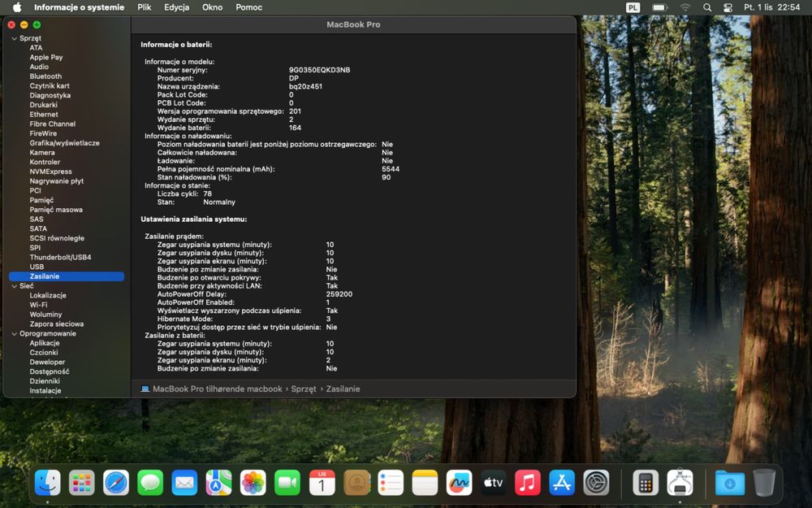Open Downloads folder in Dock
This screenshot has height=508, width=812.
tap(730, 483)
